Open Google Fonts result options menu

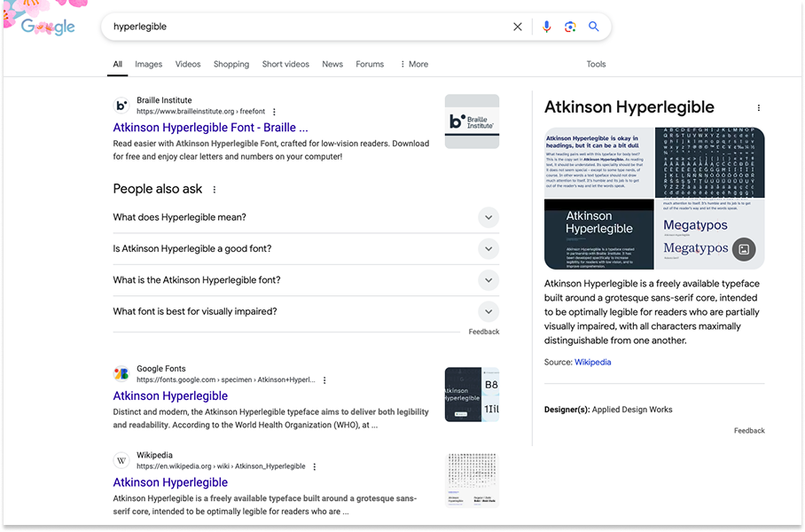tap(324, 380)
